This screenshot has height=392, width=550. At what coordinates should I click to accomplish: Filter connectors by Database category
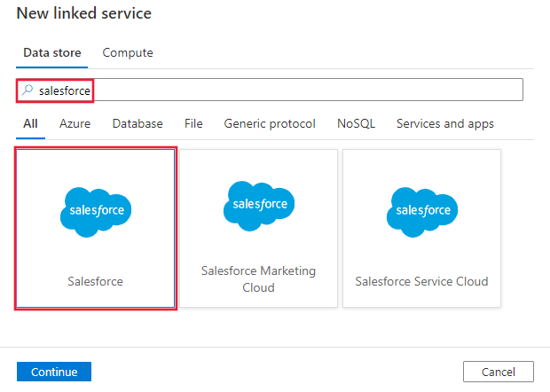coord(137,124)
